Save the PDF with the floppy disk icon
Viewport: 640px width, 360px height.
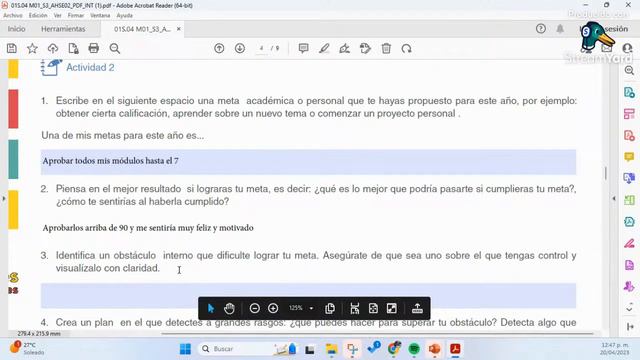pyautogui.click(x=12, y=49)
